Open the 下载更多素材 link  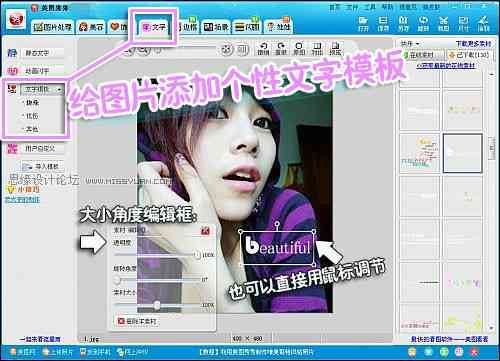click(x=473, y=44)
